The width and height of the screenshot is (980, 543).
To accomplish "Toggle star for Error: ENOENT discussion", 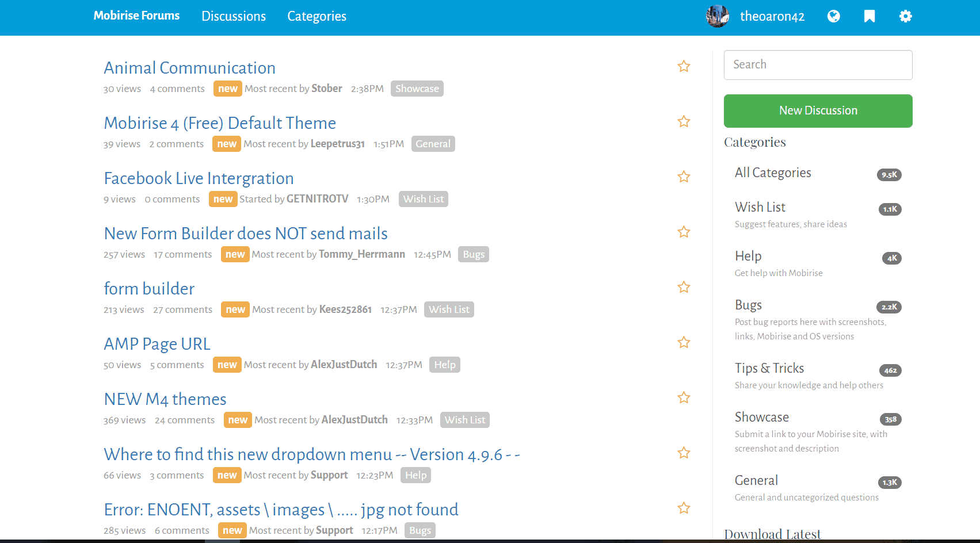I will [684, 508].
